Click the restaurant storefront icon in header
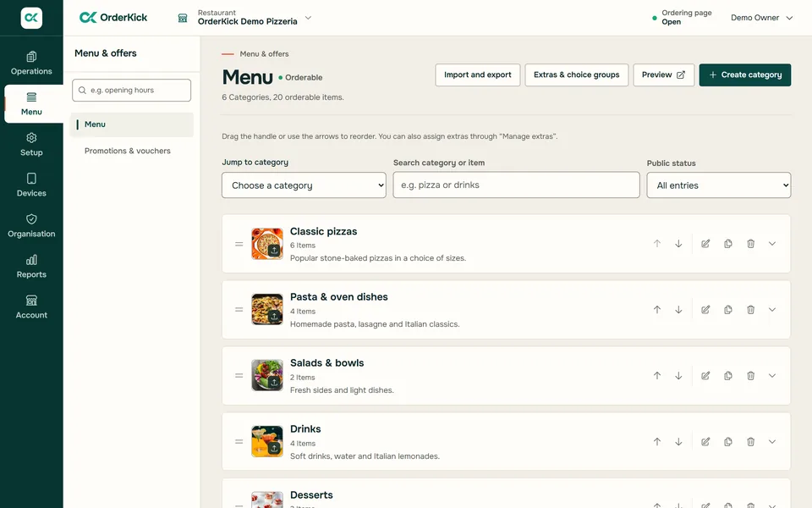 [x=183, y=18]
